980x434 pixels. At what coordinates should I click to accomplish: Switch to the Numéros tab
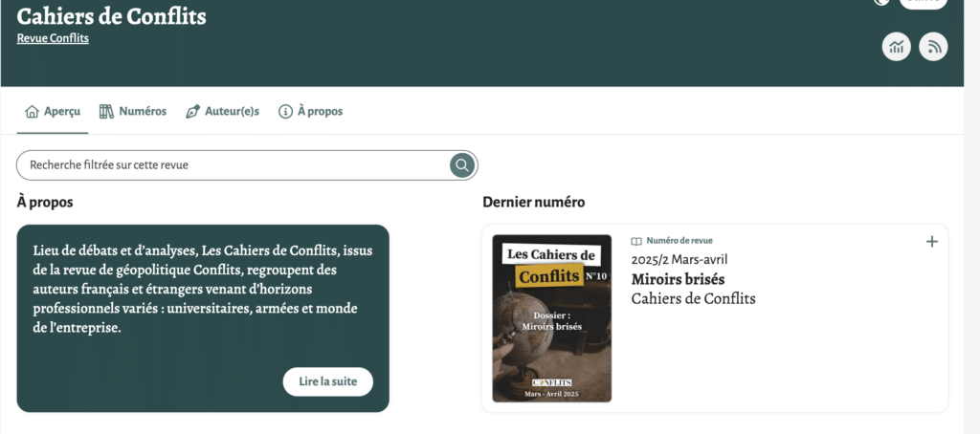(x=133, y=112)
